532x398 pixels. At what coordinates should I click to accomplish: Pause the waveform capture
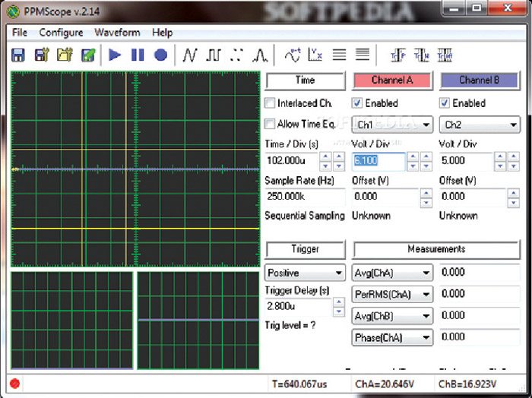pyautogui.click(x=138, y=55)
